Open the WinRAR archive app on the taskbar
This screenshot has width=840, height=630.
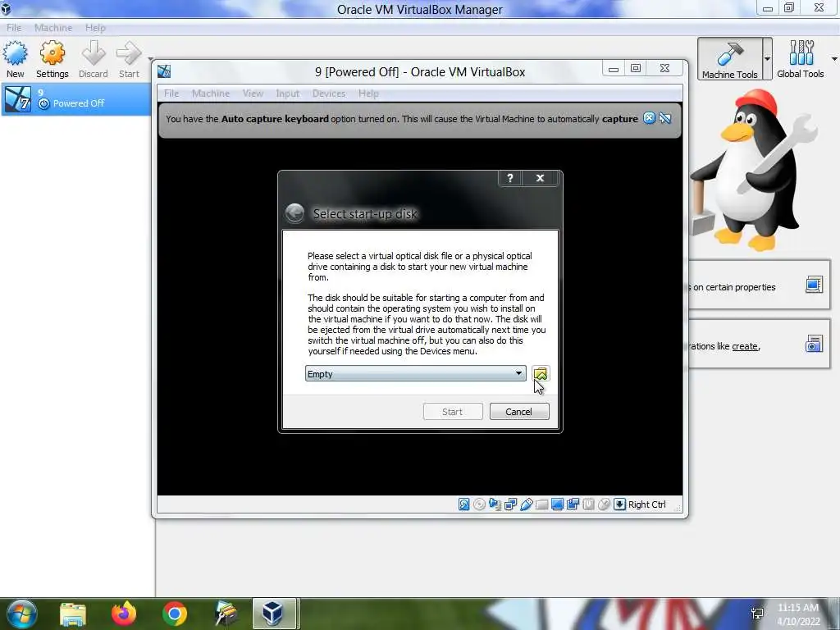pyautogui.click(x=226, y=614)
